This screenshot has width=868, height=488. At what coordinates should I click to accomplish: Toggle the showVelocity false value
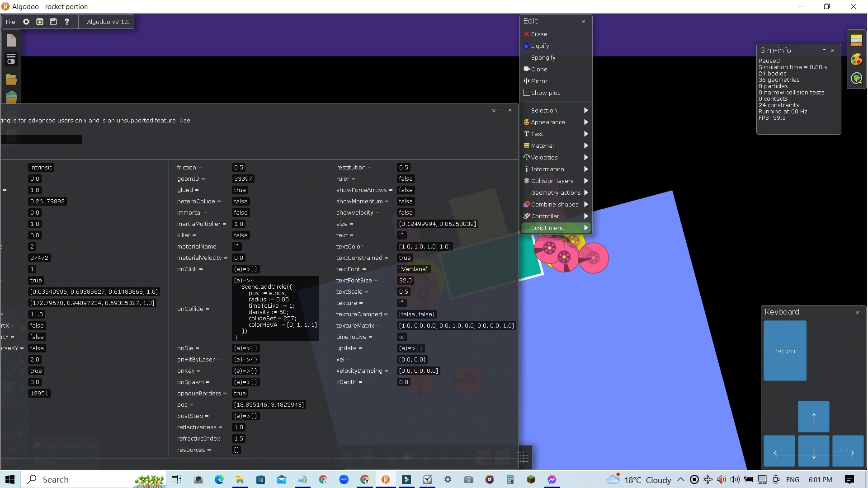click(406, 213)
